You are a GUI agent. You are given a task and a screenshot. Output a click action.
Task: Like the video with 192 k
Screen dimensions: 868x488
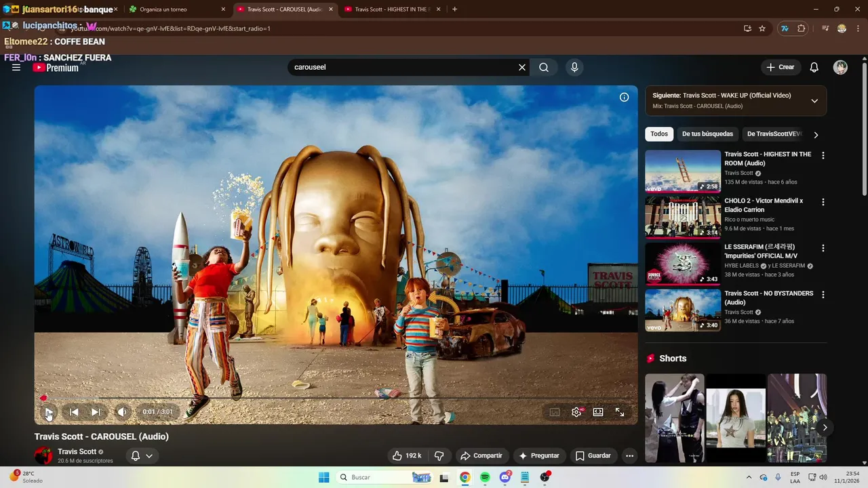pos(407,455)
